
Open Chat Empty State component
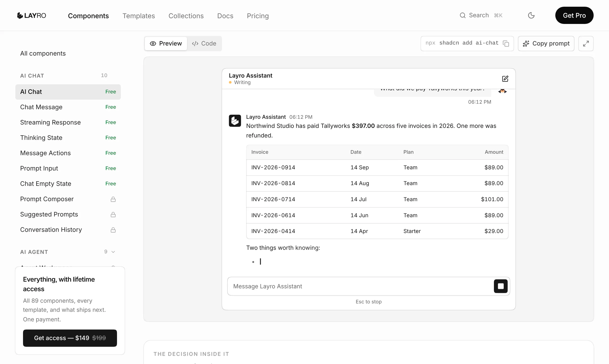[68, 184]
